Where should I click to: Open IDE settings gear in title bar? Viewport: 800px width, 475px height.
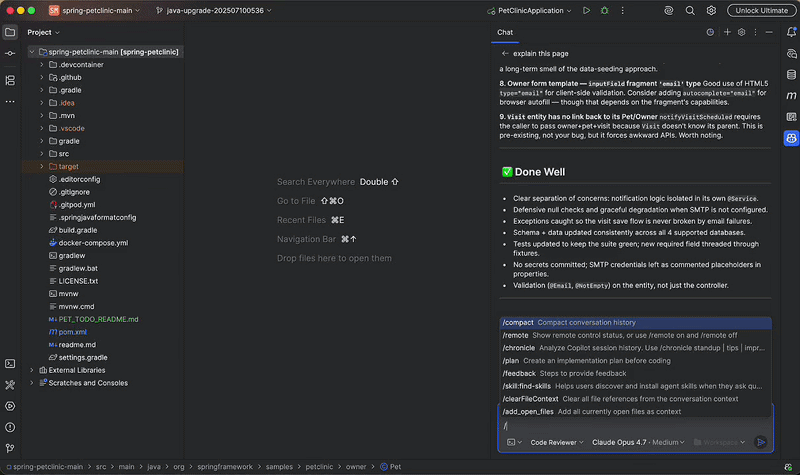tap(711, 10)
